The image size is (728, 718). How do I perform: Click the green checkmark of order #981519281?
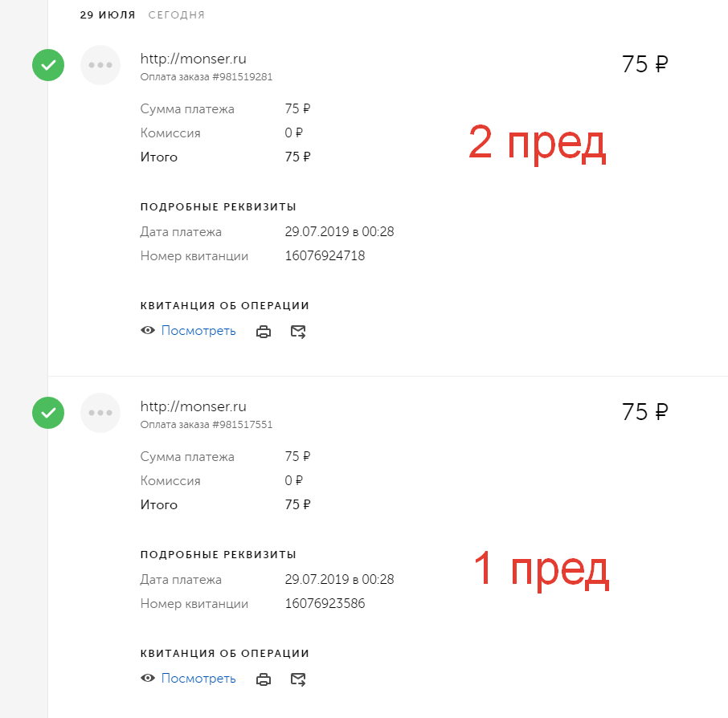(x=48, y=65)
